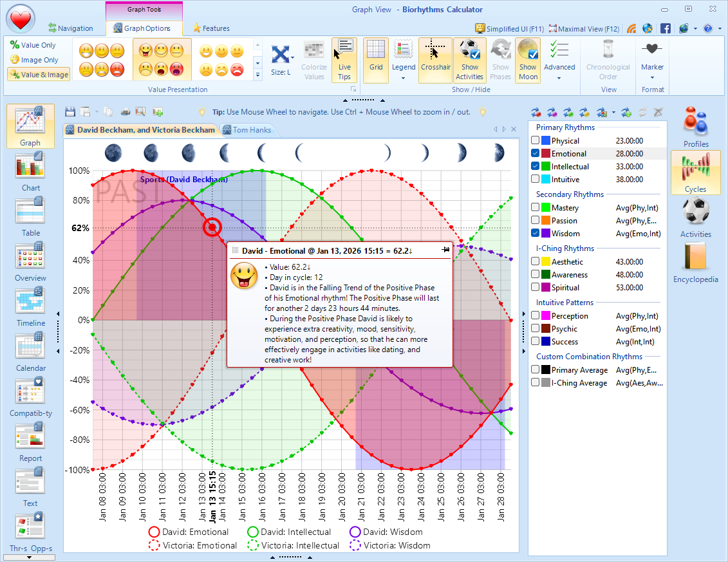Click the Maximal View (F12) button
Screen dimensions: 728x562
(584, 29)
